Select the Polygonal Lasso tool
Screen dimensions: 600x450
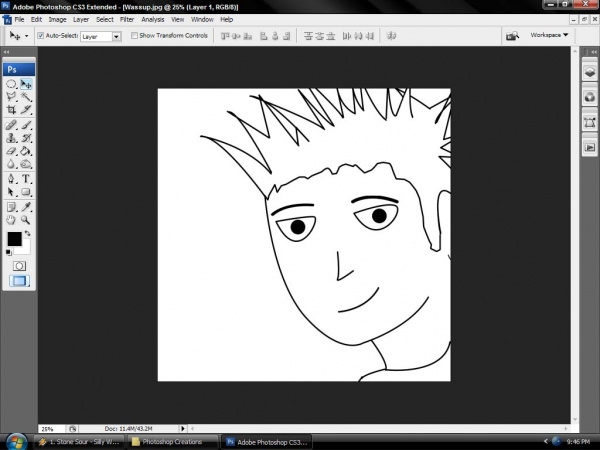point(11,96)
